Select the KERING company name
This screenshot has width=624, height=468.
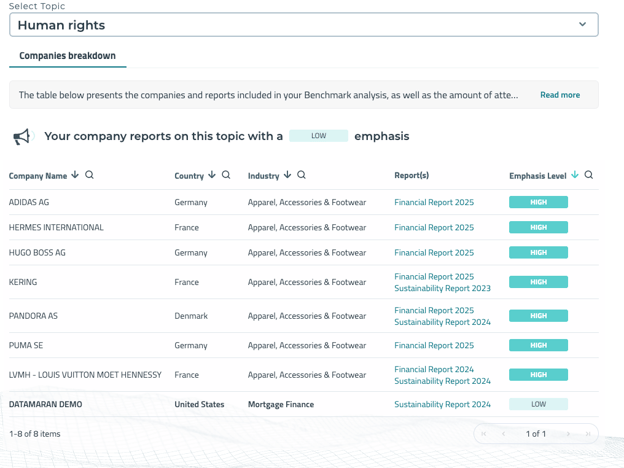point(23,282)
